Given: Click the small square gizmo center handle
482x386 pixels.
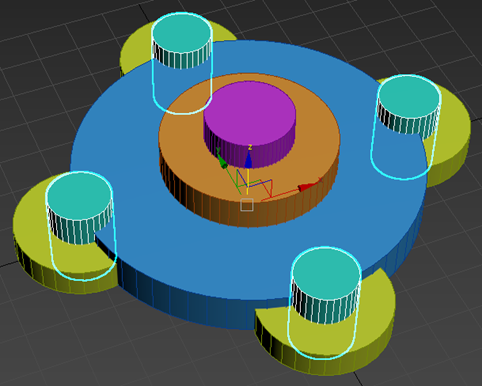Looking at the screenshot, I should coord(247,205).
